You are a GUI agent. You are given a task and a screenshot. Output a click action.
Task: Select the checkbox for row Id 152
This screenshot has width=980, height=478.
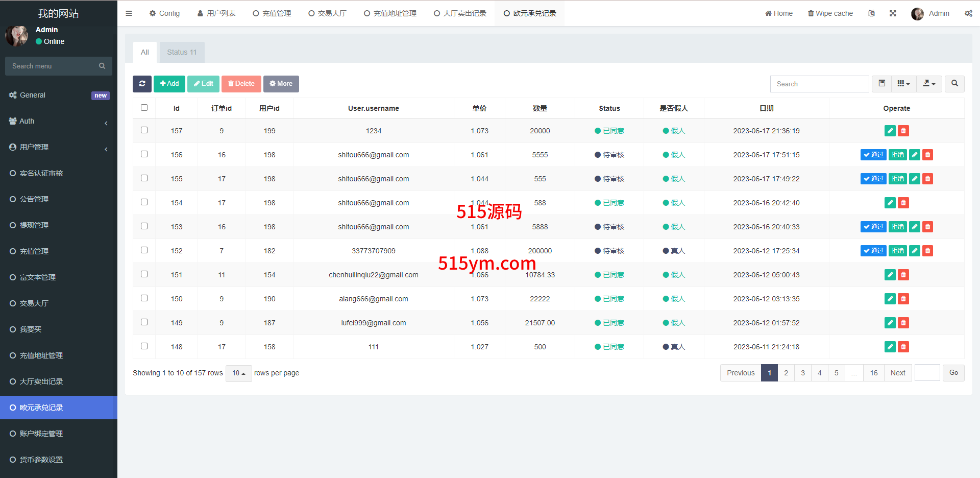[x=144, y=250]
